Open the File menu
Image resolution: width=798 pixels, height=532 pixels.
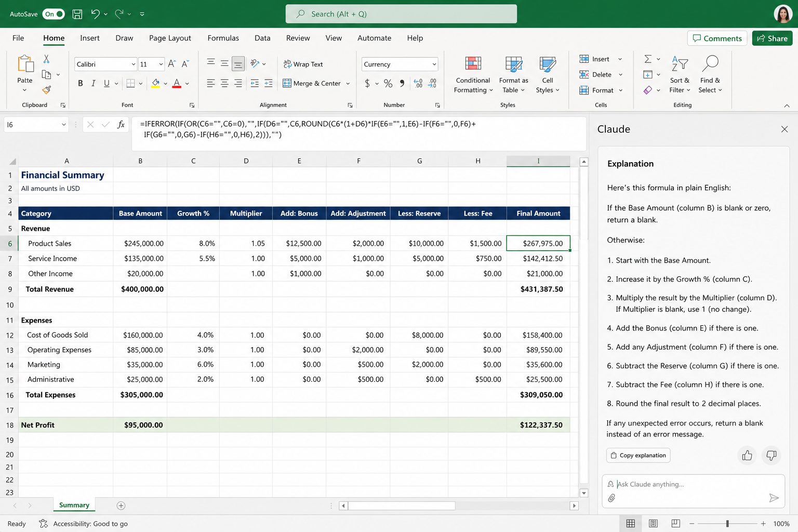point(18,38)
